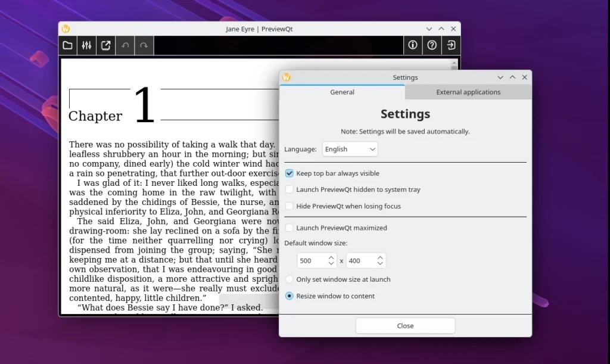This screenshot has height=364, width=610.
Task: Check 'Hide PreviewQt when losing focus'
Action: [x=288, y=206]
